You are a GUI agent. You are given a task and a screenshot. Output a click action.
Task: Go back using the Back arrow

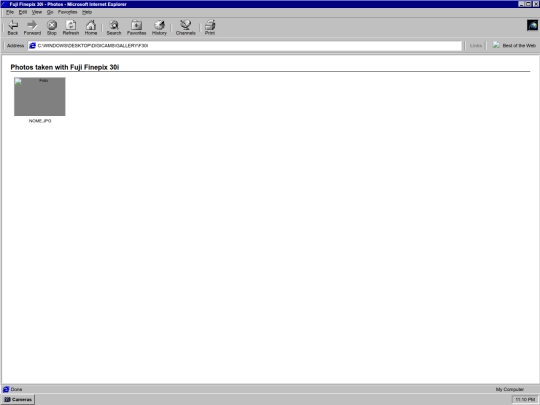coord(13,28)
